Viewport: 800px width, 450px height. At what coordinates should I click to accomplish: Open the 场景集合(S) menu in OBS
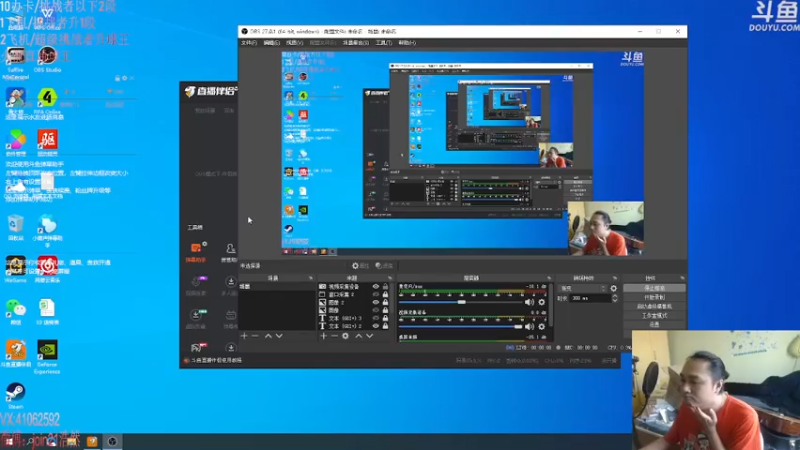pyautogui.click(x=356, y=43)
